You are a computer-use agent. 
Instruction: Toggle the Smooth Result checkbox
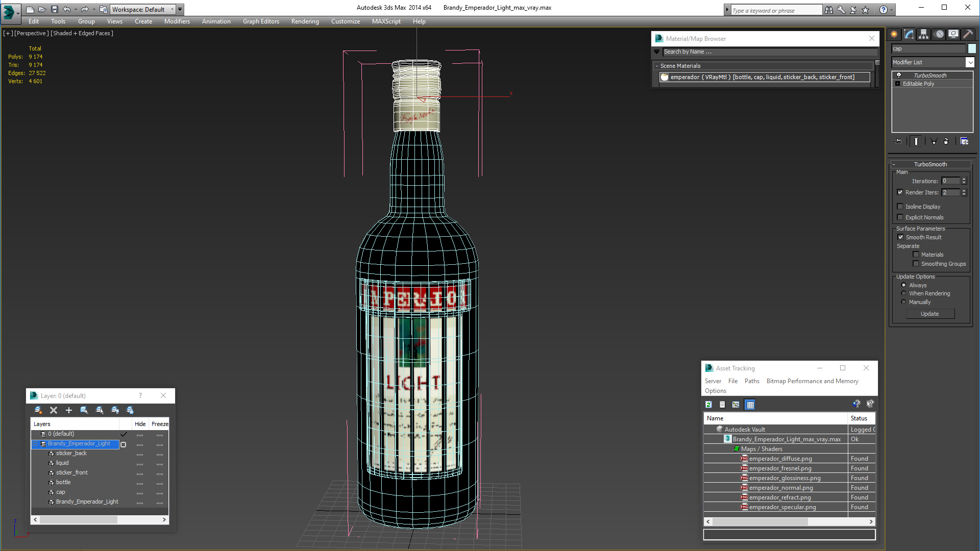901,237
